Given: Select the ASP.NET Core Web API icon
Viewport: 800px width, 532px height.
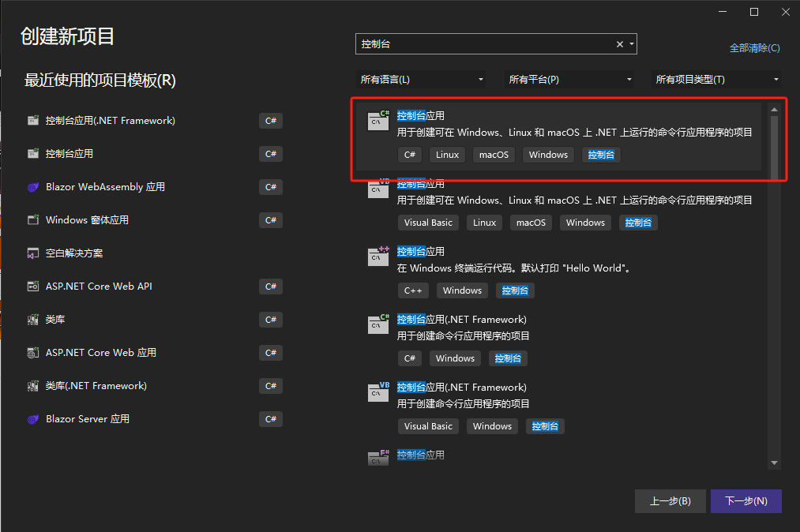Looking at the screenshot, I should click(32, 287).
